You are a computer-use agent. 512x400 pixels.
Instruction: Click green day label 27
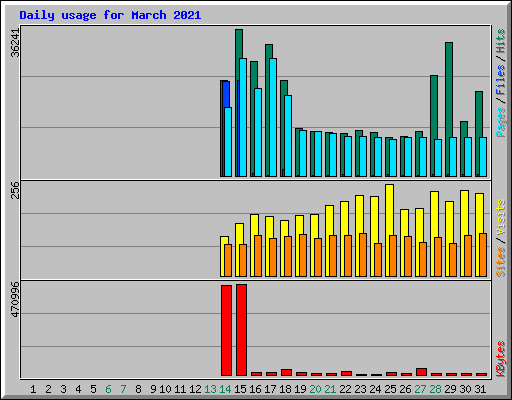(x=420, y=389)
